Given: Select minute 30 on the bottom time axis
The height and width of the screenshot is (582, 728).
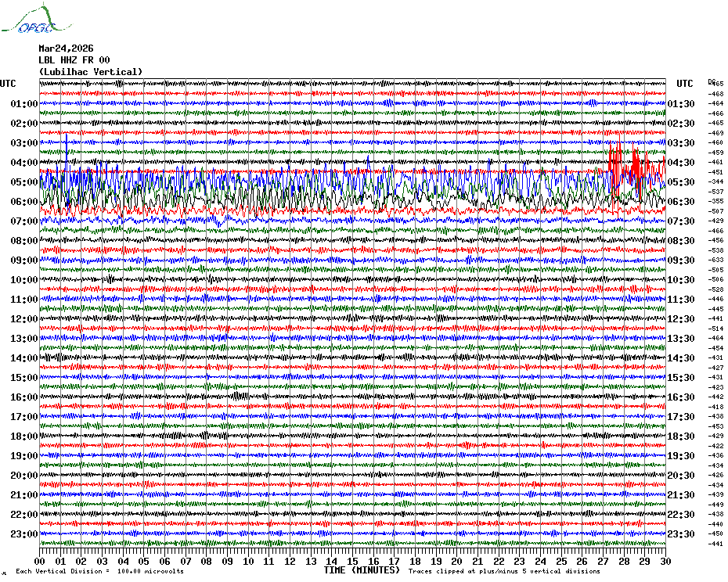Looking at the screenshot, I should click(x=665, y=561).
